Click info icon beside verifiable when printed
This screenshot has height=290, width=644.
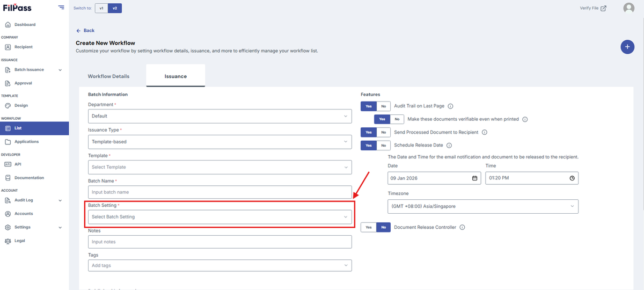tap(525, 119)
